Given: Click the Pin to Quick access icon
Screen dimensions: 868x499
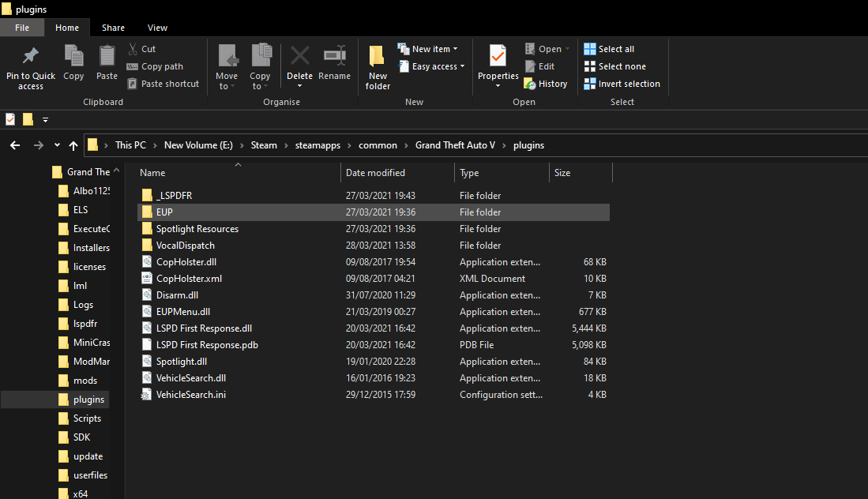Looking at the screenshot, I should [x=30, y=57].
